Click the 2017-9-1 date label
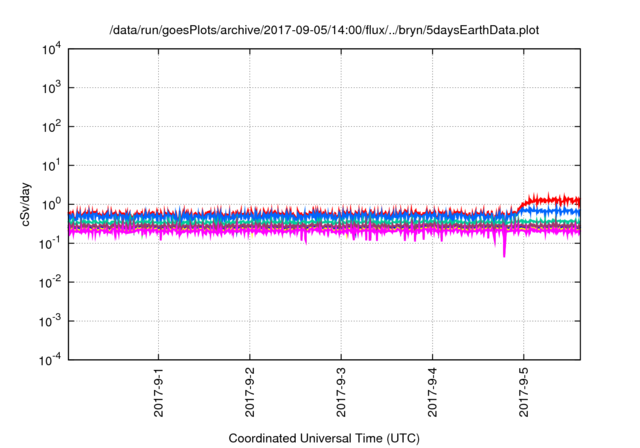Viewport: 640px width, 448px height. pos(158,392)
